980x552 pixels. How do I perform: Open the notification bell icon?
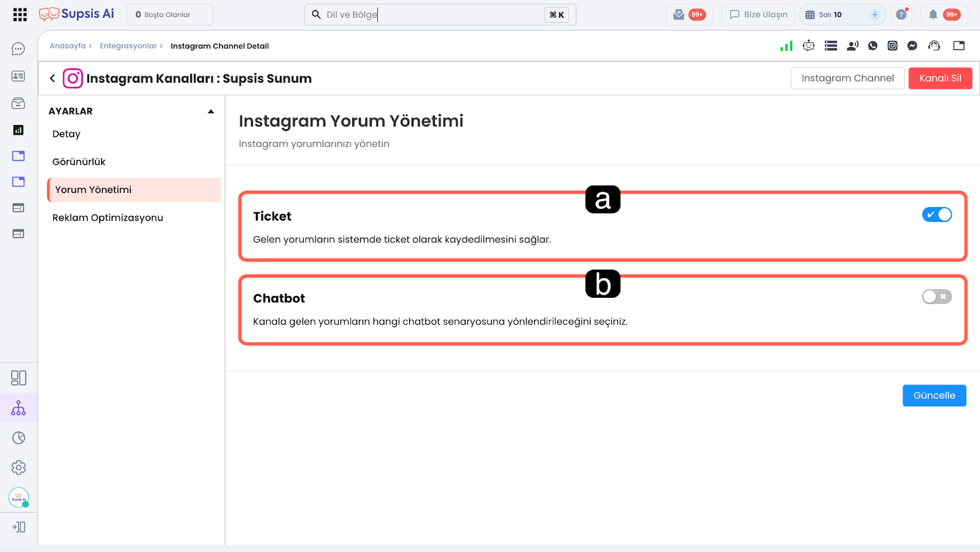[x=933, y=15]
